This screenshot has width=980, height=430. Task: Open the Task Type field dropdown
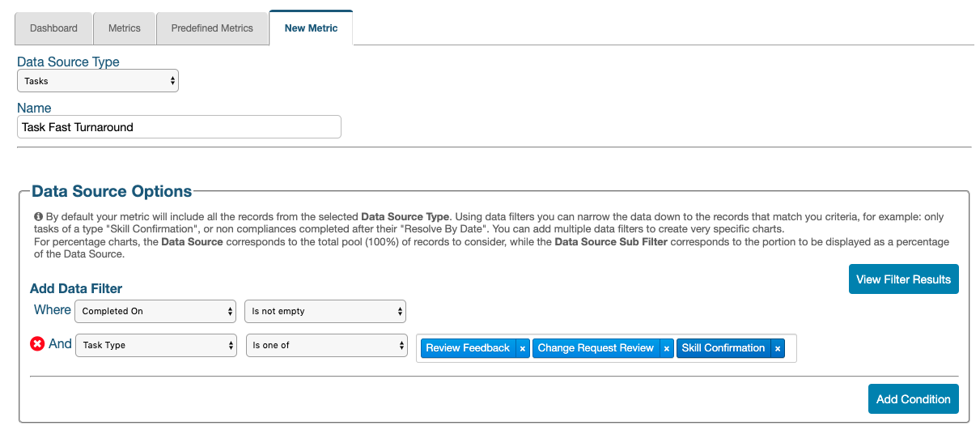pos(156,345)
